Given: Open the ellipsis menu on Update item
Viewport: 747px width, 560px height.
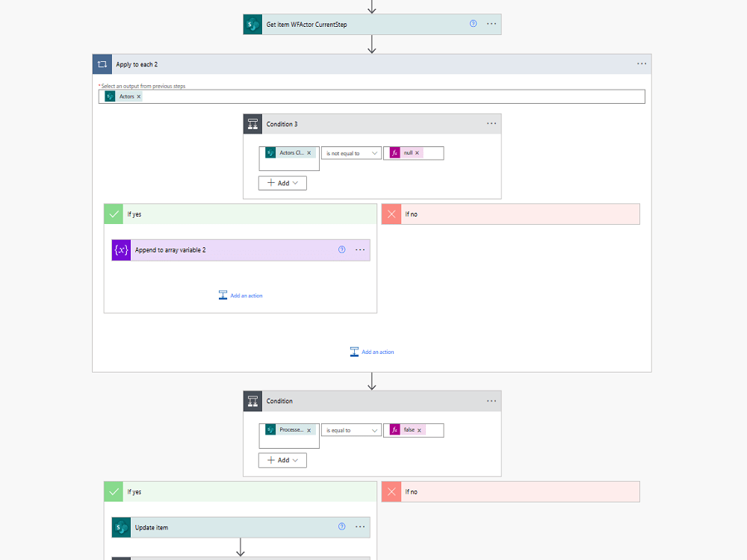Looking at the screenshot, I should point(360,527).
